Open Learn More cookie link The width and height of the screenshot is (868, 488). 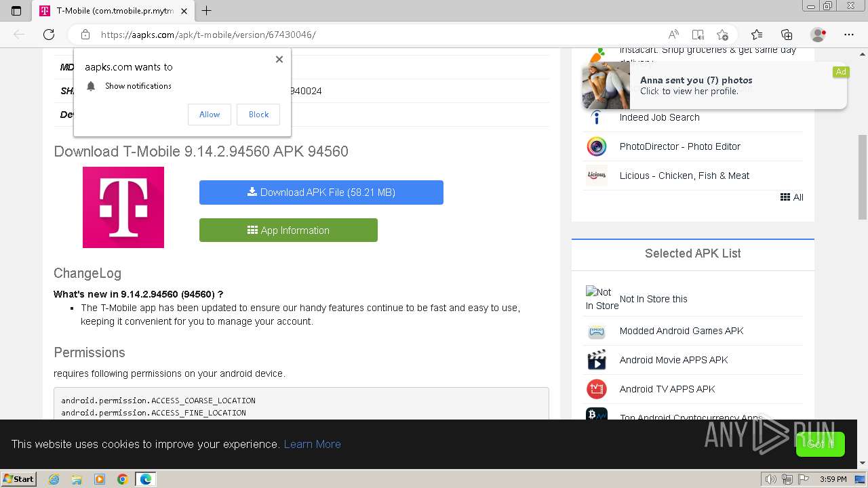[312, 444]
